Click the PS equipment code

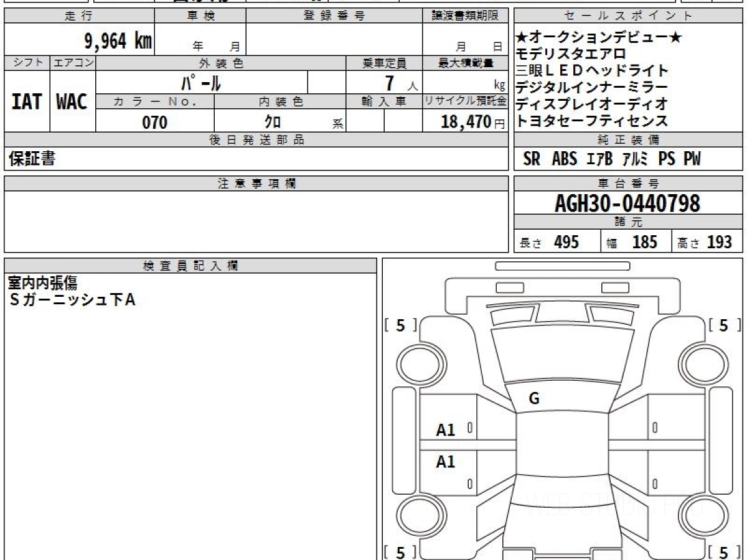click(x=667, y=159)
